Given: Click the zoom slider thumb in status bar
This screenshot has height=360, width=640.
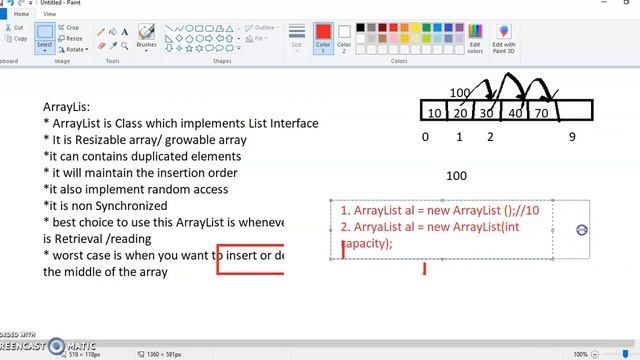Looking at the screenshot, I should (626, 354).
